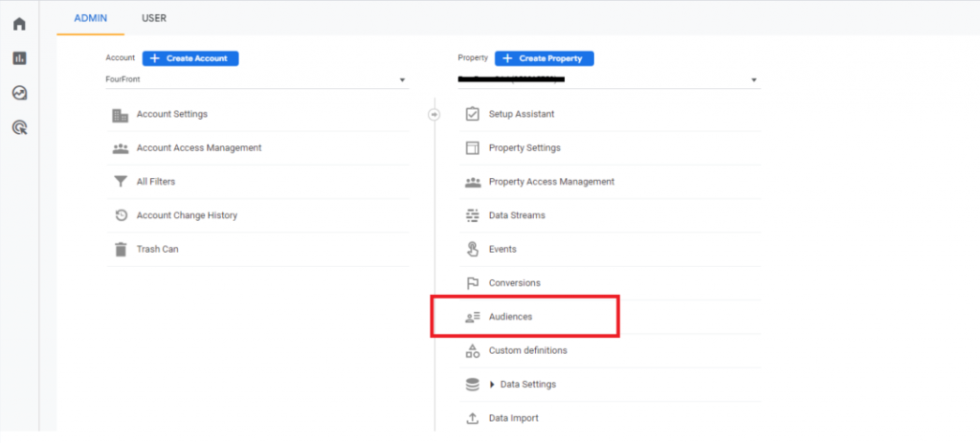The height and width of the screenshot is (443, 980).
Task: Open the Reports bar chart icon
Action: click(x=19, y=58)
